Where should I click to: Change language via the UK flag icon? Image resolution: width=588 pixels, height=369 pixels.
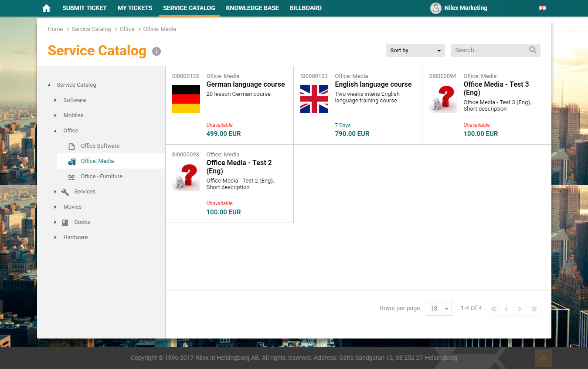point(543,8)
